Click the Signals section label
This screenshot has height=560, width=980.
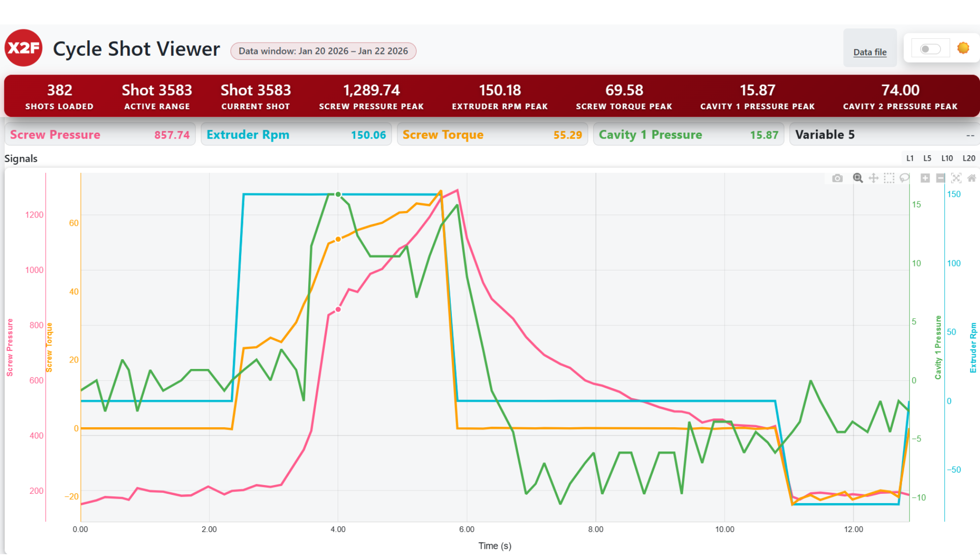[x=21, y=158]
